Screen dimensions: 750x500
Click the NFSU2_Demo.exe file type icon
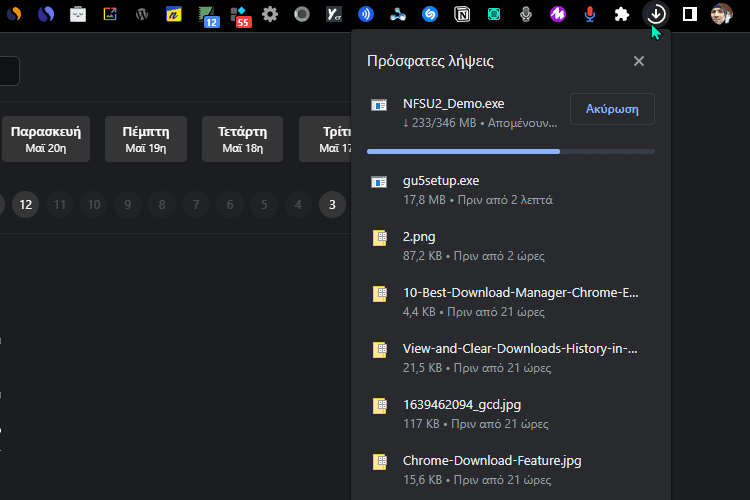(379, 105)
